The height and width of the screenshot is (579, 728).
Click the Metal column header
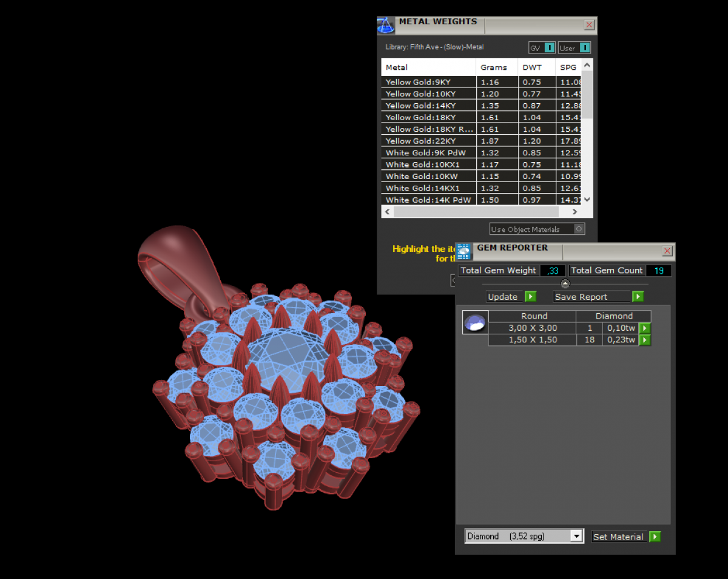click(428, 67)
